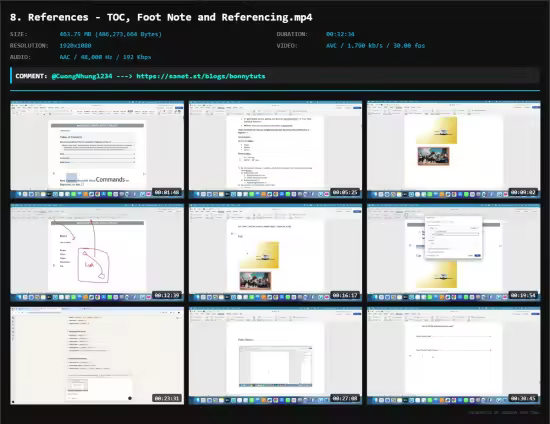550x424 pixels.
Task: Open the thumbnail stamped 00:12:39
Action: point(97,253)
